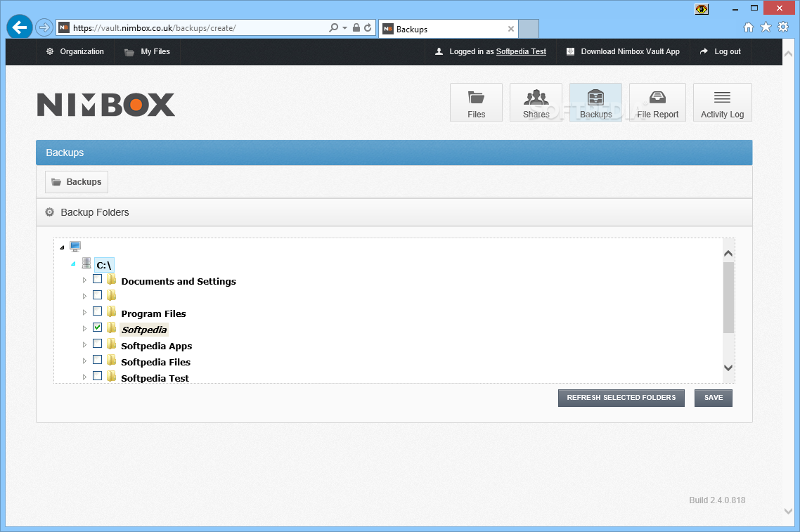800x532 pixels.
Task: Expand Documents and Settings folder
Action: pos(84,280)
